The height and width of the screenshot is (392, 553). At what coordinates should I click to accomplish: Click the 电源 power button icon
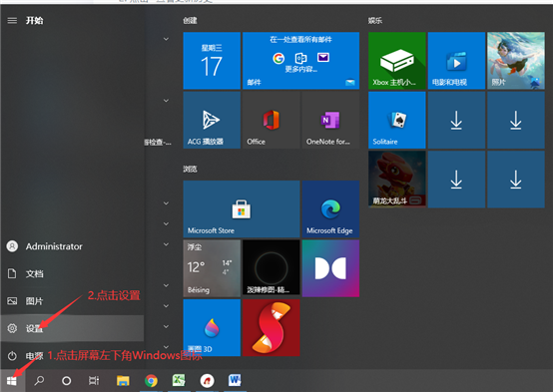coord(12,356)
